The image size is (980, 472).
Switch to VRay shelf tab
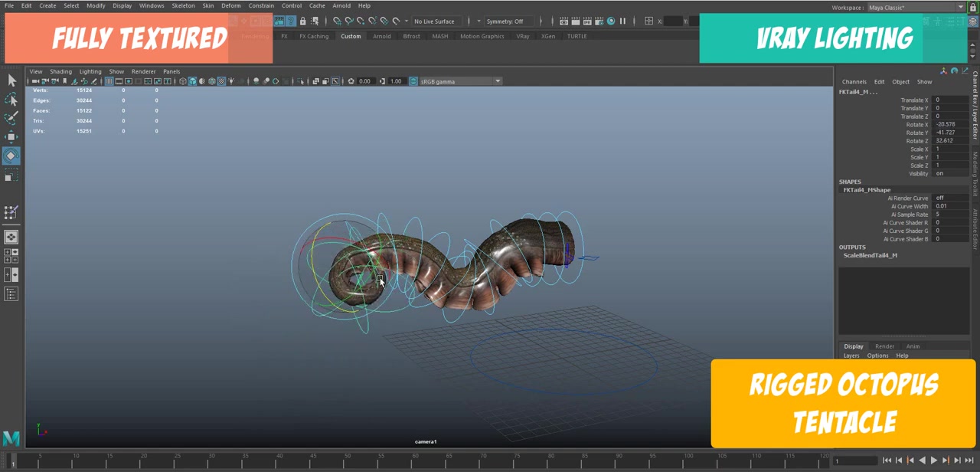[522, 36]
